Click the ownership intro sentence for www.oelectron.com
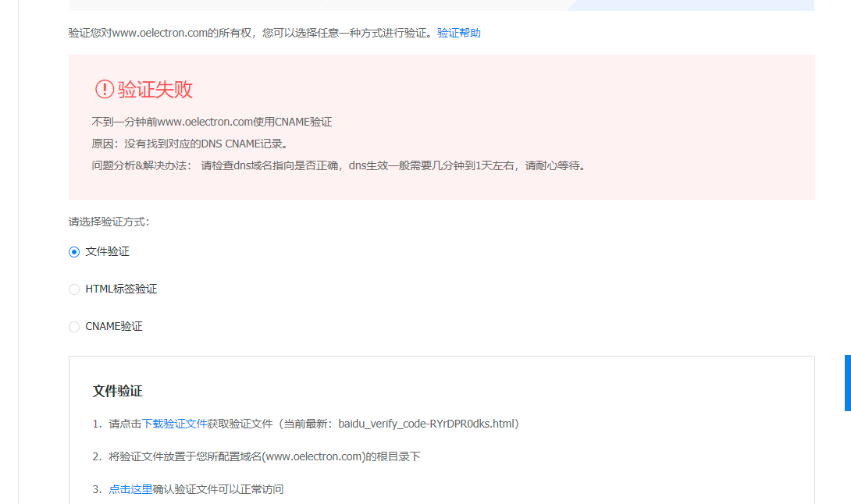 coord(250,33)
